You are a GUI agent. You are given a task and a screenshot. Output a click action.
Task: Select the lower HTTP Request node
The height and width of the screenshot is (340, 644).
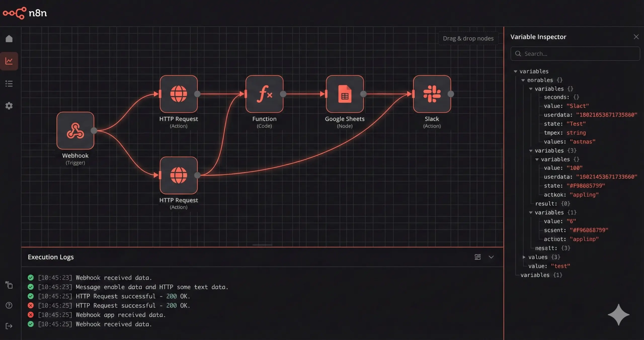click(x=178, y=175)
